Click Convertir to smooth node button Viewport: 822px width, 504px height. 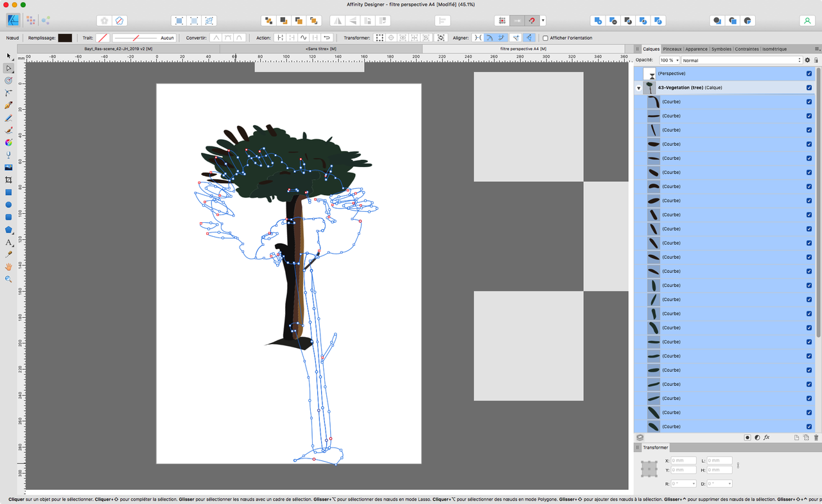227,38
